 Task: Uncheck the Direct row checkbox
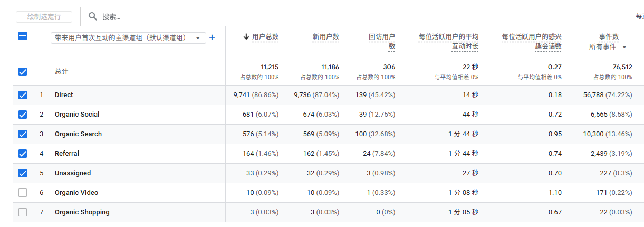pos(23,95)
